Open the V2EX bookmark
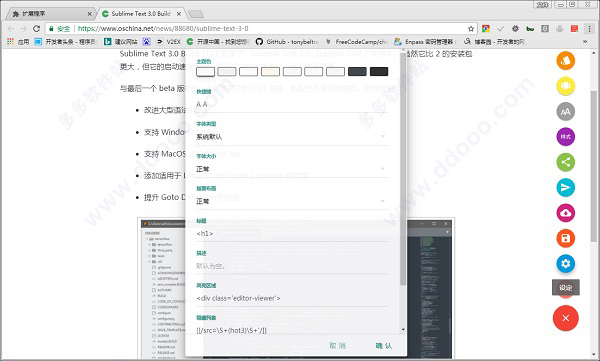600x361 pixels. [168, 41]
